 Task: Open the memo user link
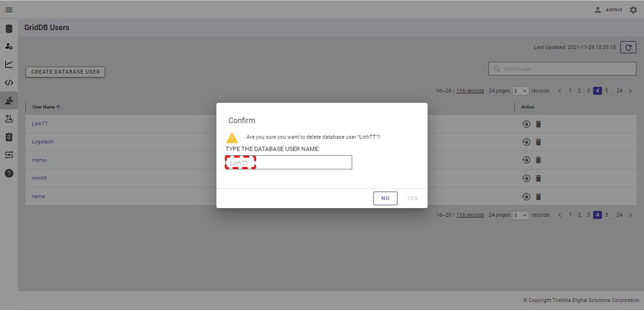[39, 160]
